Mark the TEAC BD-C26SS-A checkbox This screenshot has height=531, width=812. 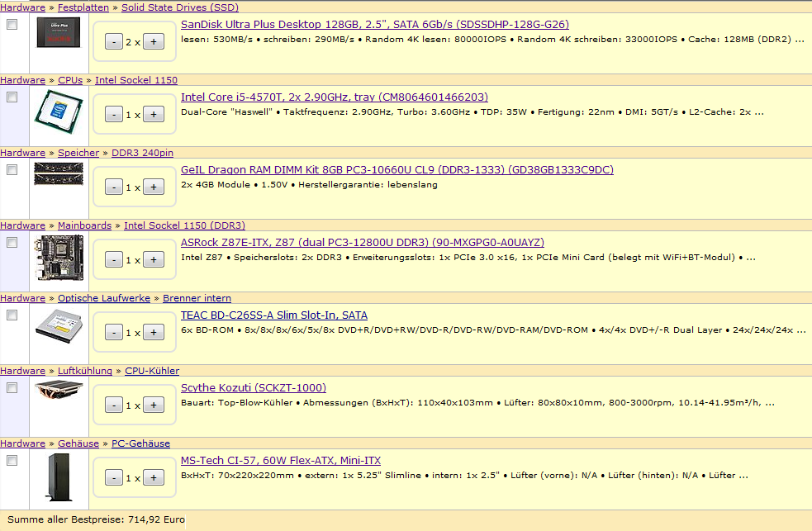point(12,315)
